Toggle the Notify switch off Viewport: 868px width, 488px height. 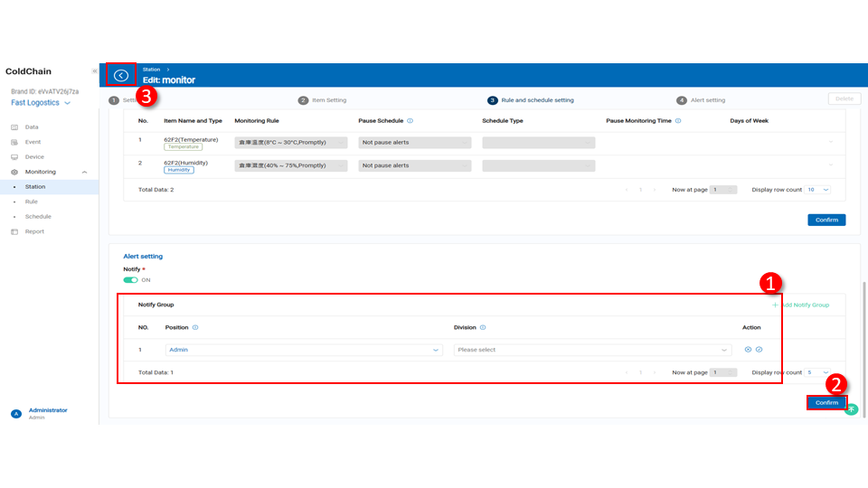coord(130,280)
